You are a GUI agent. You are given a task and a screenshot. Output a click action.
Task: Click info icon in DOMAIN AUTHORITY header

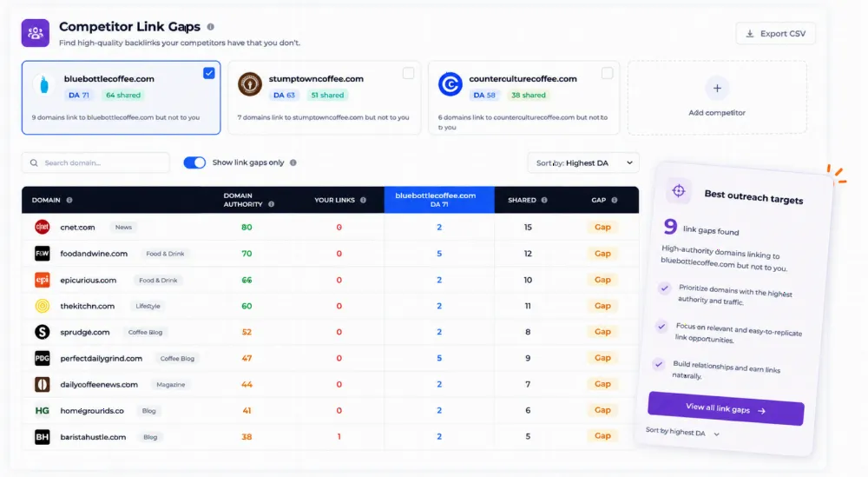(x=271, y=204)
